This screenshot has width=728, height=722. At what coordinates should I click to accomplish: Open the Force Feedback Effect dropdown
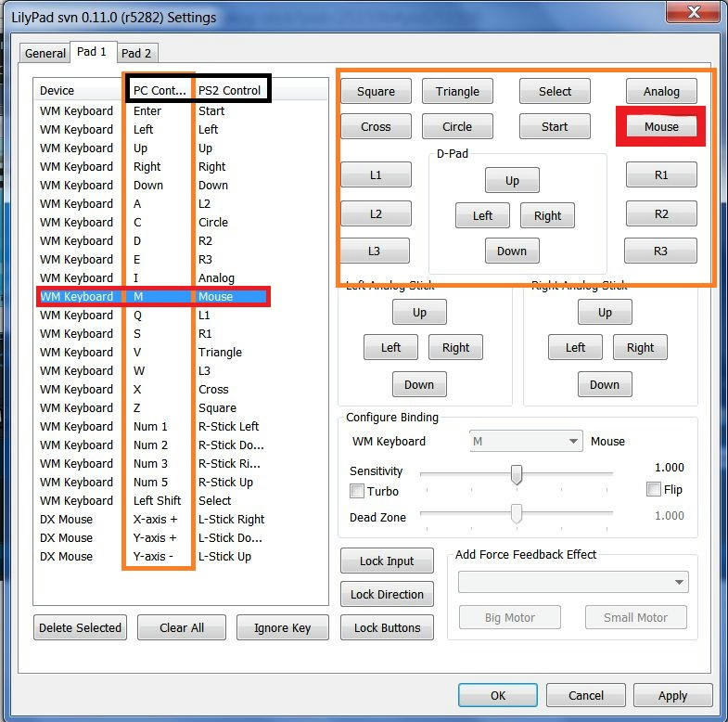[x=573, y=582]
